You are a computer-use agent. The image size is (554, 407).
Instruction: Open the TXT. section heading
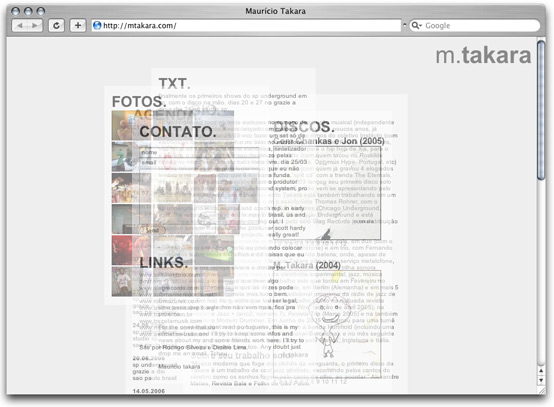(175, 84)
